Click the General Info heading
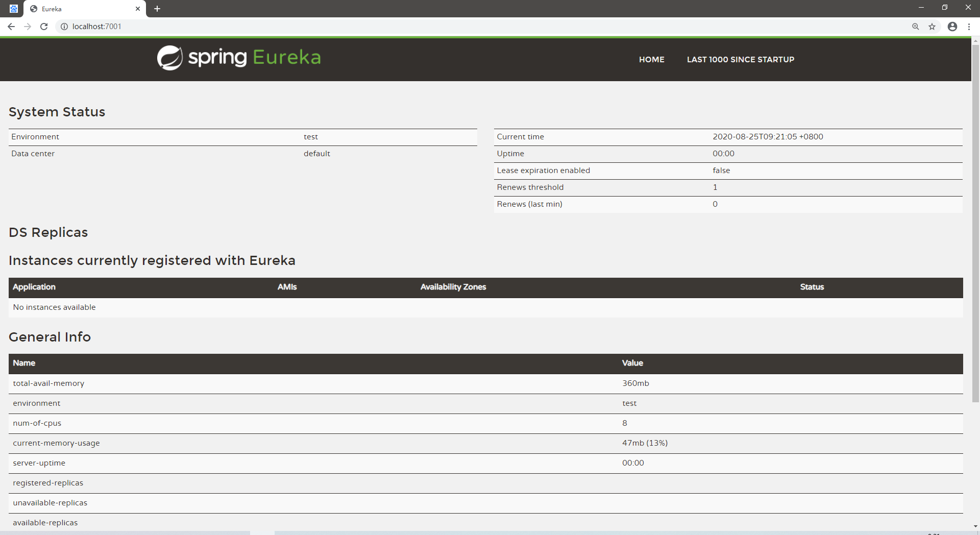The width and height of the screenshot is (980, 535). 50,337
